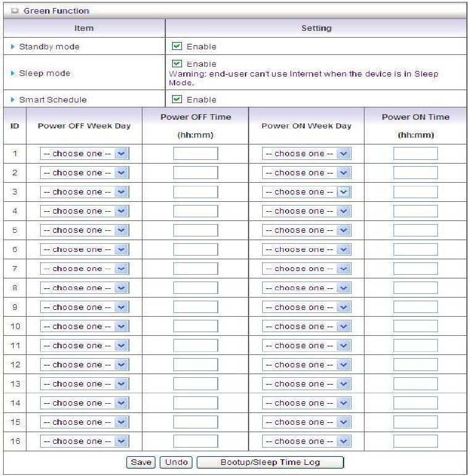The height and width of the screenshot is (476, 470).
Task: Click the Save button
Action: [x=141, y=462]
